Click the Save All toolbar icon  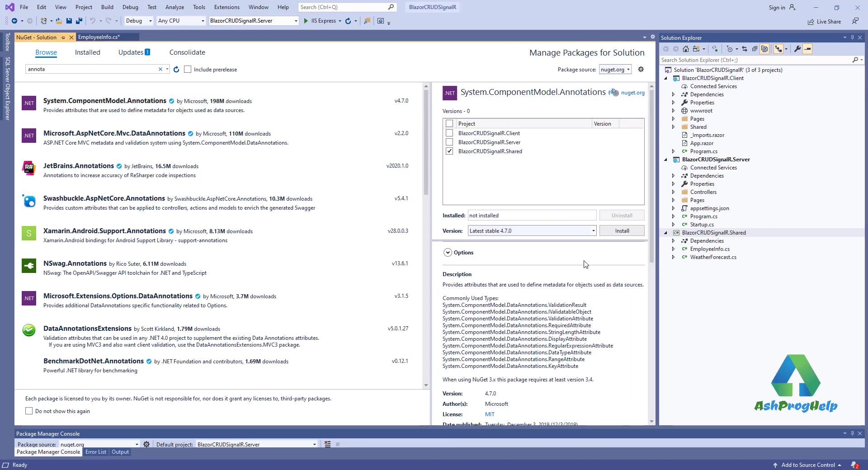(x=79, y=21)
